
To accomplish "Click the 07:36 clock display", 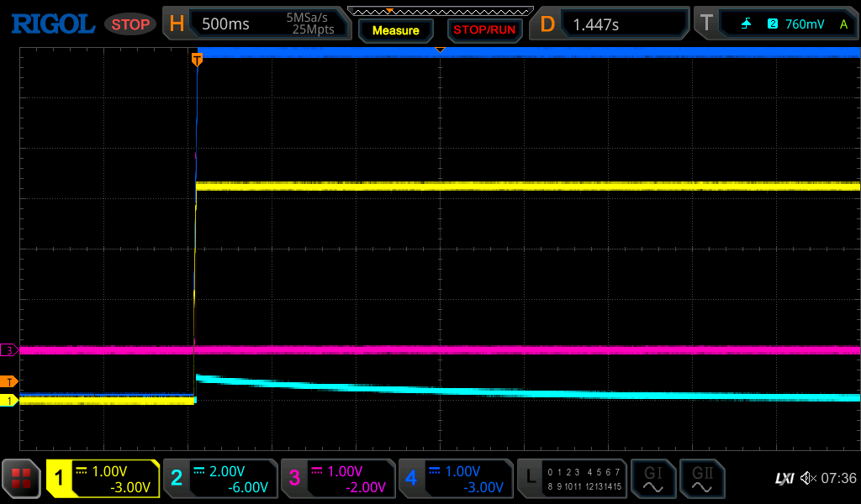I will coord(838,478).
